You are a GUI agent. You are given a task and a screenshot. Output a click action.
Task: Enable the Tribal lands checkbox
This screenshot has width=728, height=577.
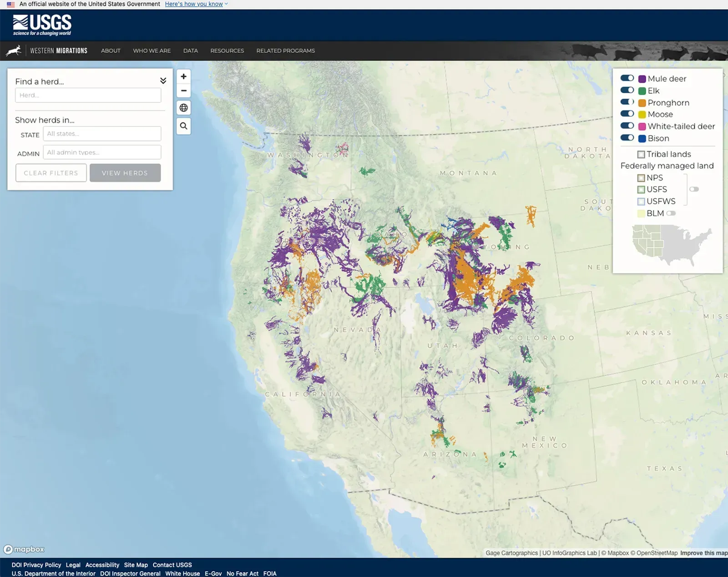[641, 154]
